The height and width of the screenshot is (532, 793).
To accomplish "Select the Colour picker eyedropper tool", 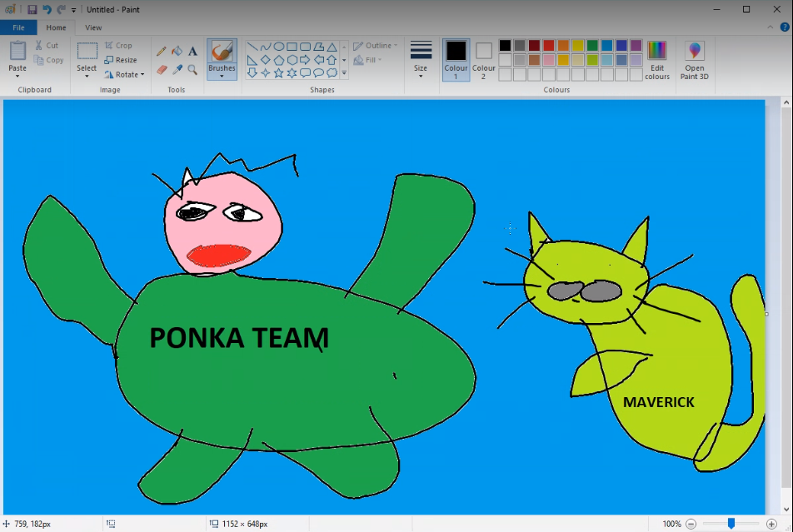I will pos(177,69).
